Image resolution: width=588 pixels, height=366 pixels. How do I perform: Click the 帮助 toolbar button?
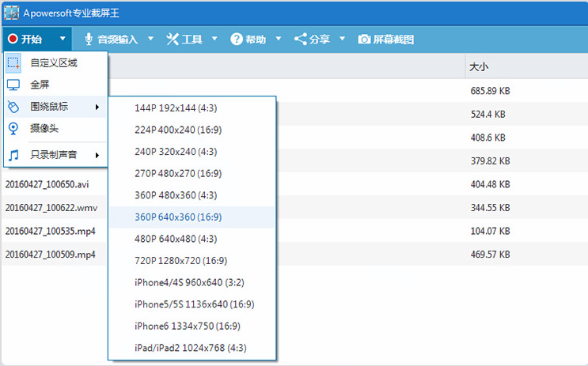point(248,39)
